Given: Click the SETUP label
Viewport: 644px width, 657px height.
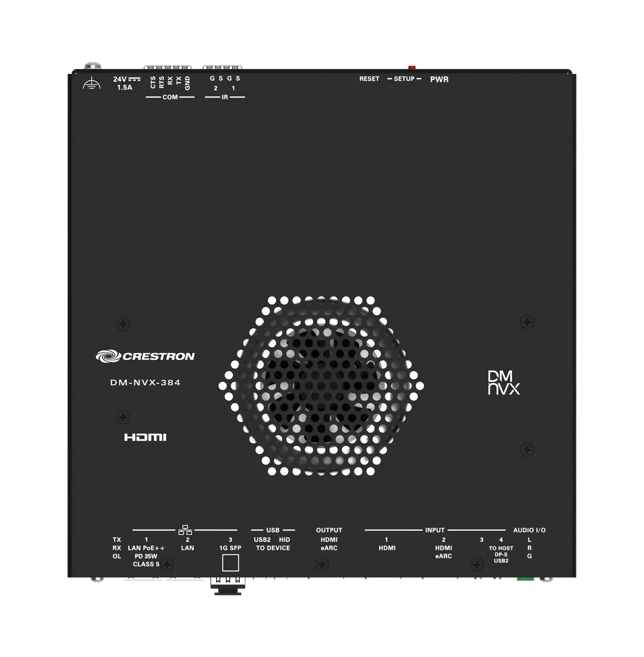Looking at the screenshot, I should (x=404, y=79).
